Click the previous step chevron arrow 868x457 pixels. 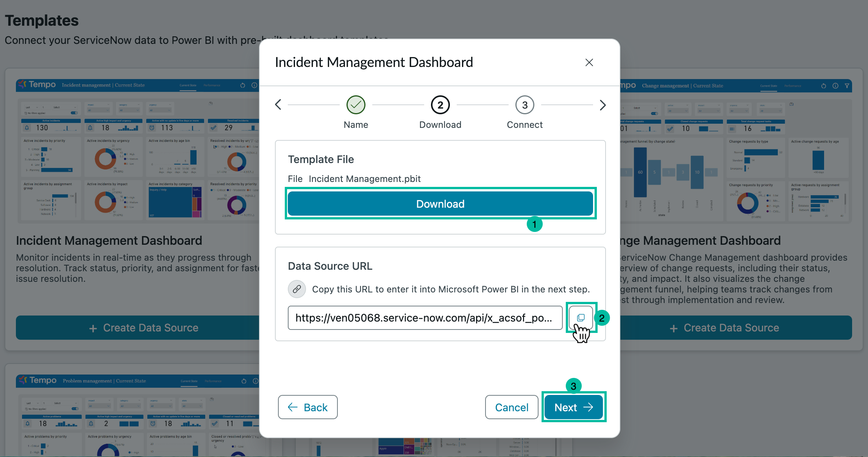click(x=278, y=104)
